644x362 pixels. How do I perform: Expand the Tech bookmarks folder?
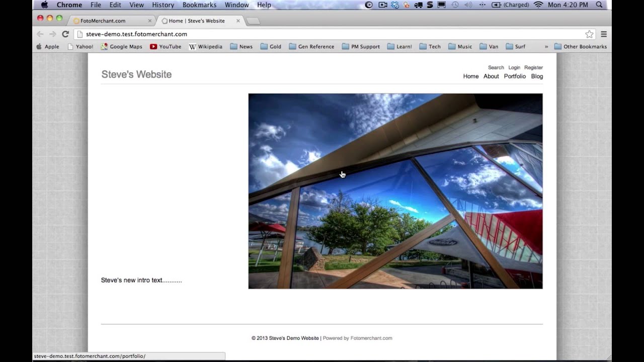[x=430, y=46]
